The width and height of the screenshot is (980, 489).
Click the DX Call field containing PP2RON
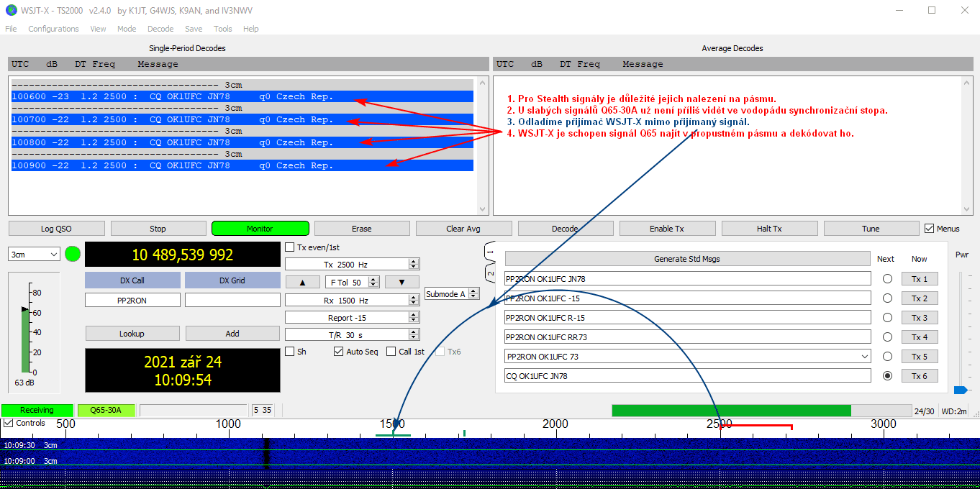pyautogui.click(x=132, y=300)
